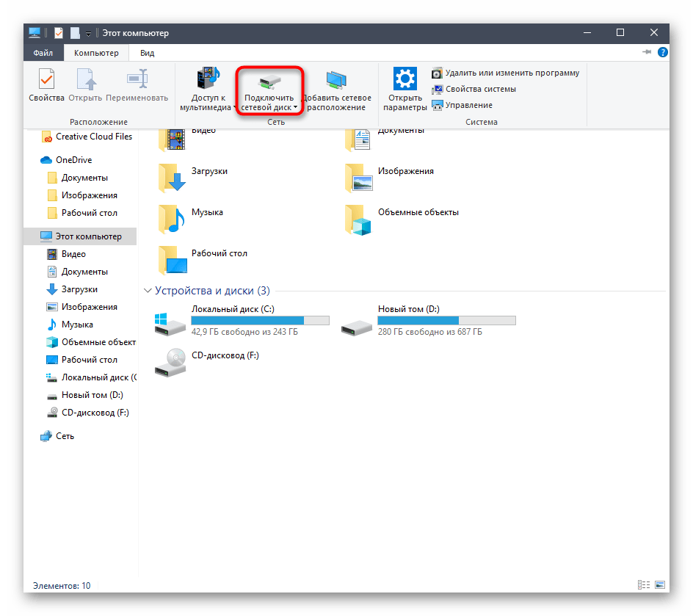Click the New Volume (D:) capacity bar
693x616 pixels.
pos(446,321)
